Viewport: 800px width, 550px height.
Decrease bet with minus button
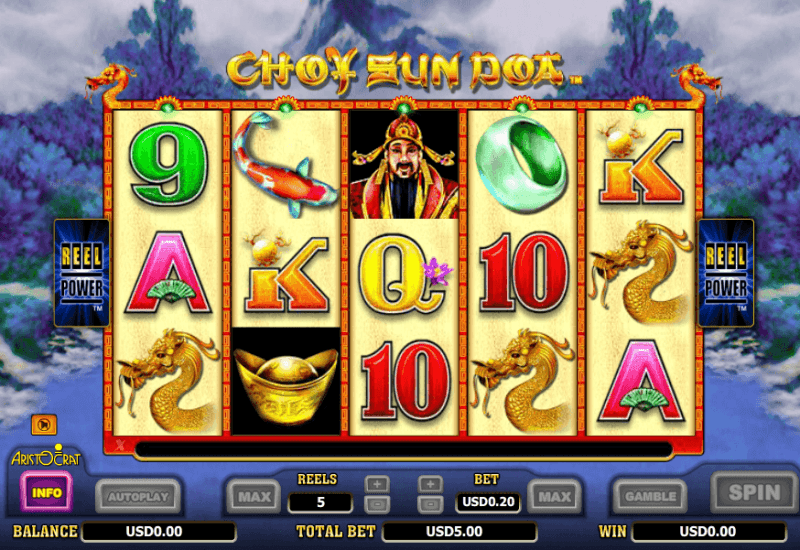[430, 504]
